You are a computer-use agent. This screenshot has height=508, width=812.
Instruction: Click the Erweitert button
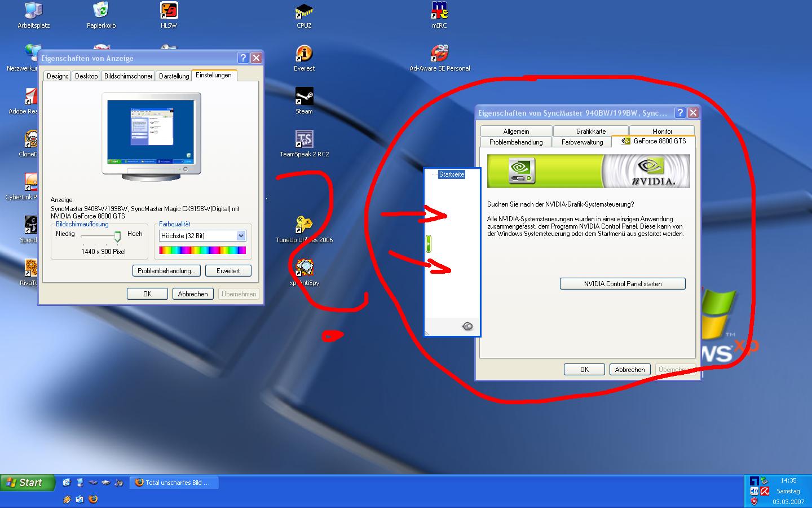click(228, 271)
